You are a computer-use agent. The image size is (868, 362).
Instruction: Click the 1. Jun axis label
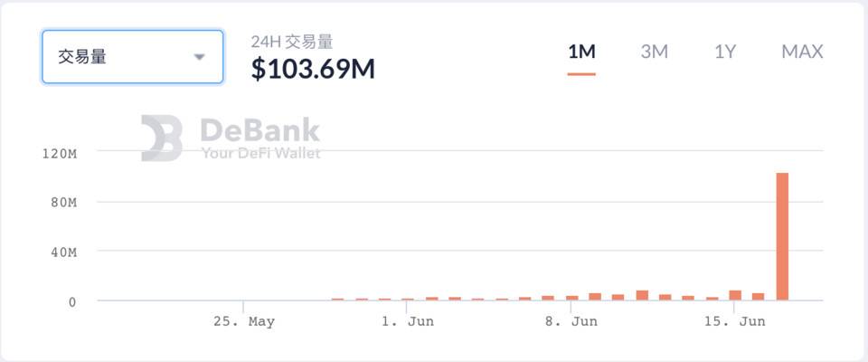coord(408,322)
